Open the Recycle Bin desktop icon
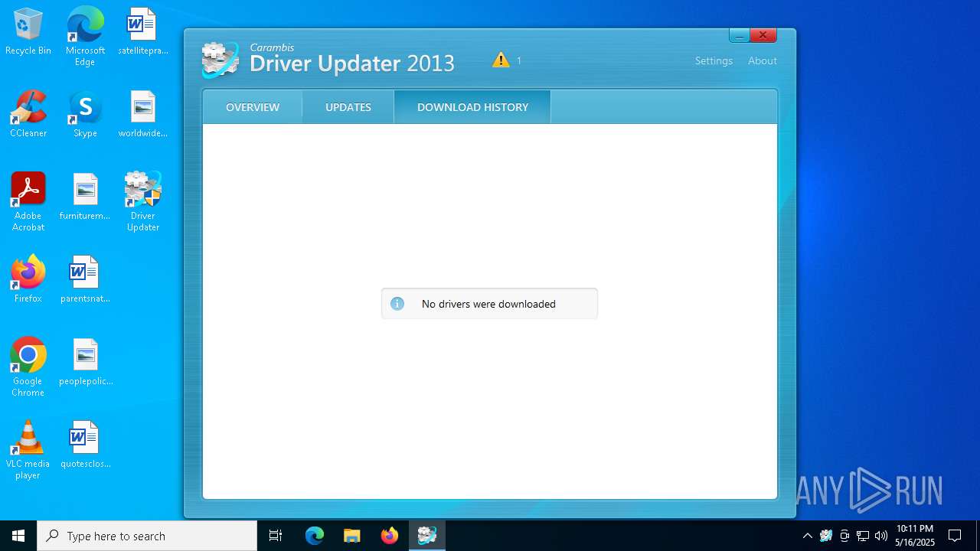The height and width of the screenshot is (551, 980). pos(28,32)
